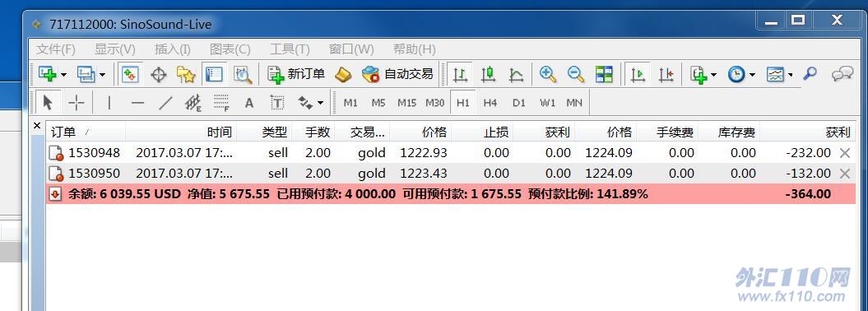Switch chart to the M15 timeframe

(x=406, y=103)
